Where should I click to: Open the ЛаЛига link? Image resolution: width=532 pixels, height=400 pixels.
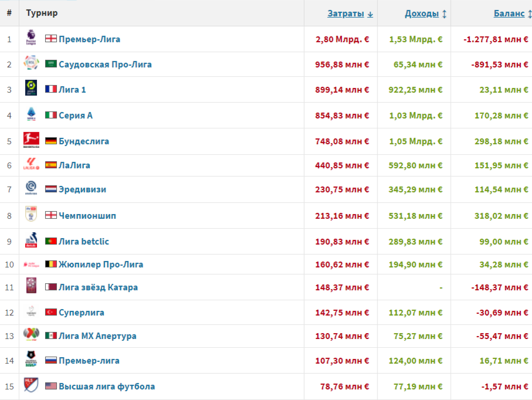tap(74, 165)
